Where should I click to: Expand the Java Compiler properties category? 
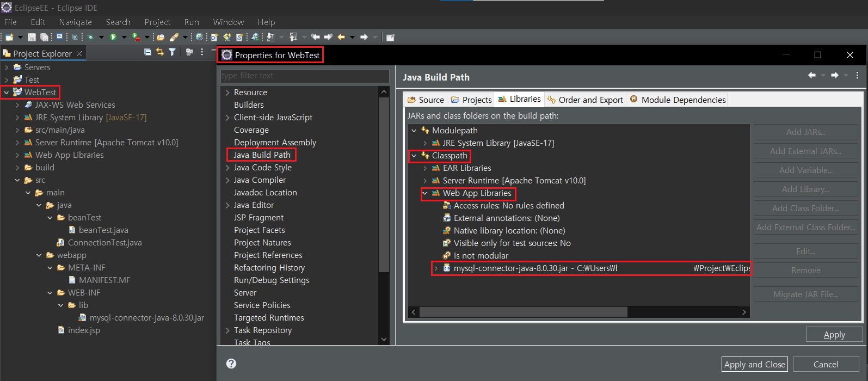(x=227, y=180)
